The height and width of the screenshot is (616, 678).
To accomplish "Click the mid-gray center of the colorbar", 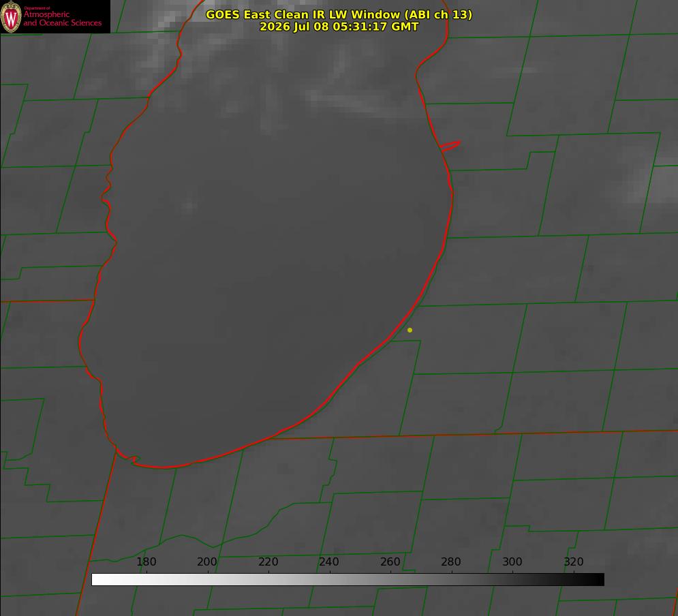I will tap(348, 579).
